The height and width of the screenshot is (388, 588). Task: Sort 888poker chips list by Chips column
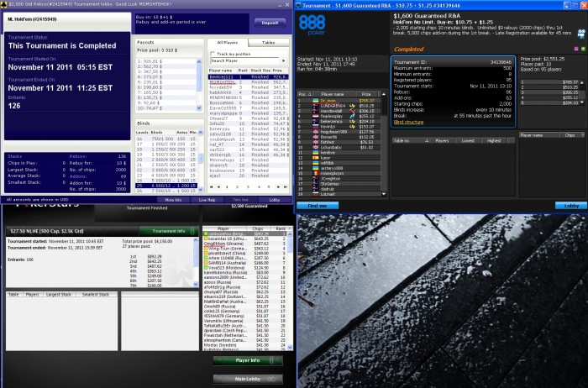(572, 135)
